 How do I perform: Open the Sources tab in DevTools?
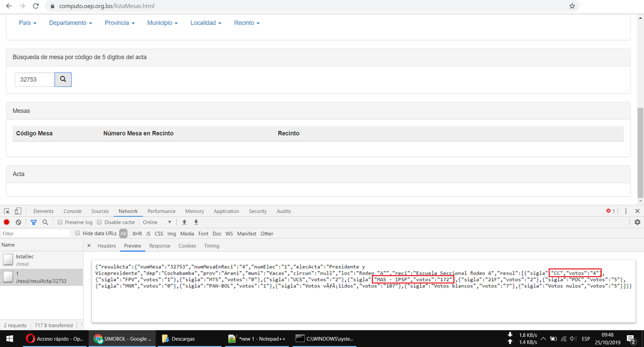[x=100, y=211]
